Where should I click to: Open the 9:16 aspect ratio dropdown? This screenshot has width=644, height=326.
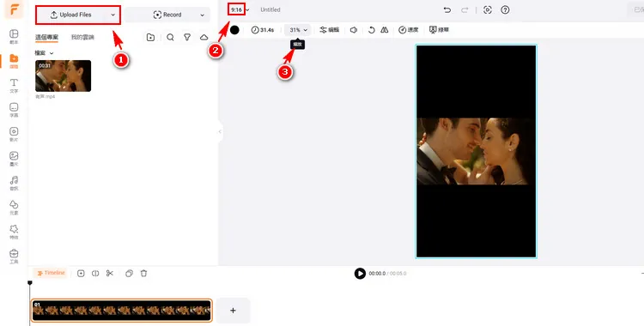[x=240, y=9]
